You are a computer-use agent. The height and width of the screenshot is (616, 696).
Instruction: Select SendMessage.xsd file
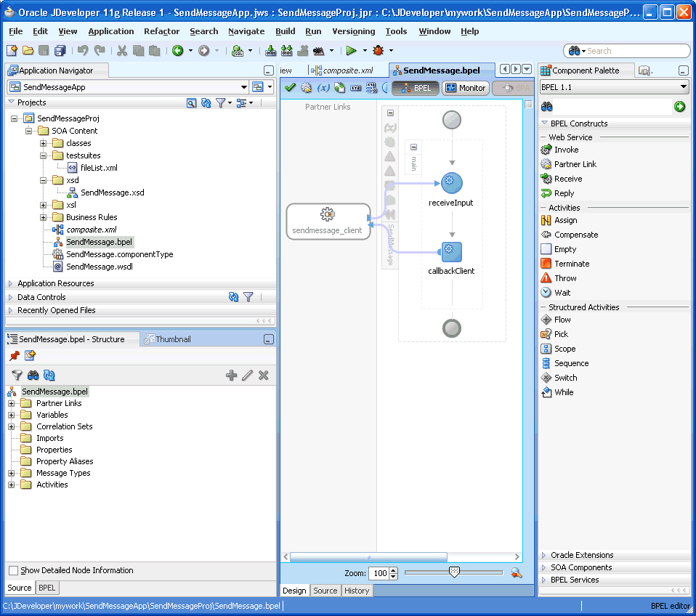(113, 192)
